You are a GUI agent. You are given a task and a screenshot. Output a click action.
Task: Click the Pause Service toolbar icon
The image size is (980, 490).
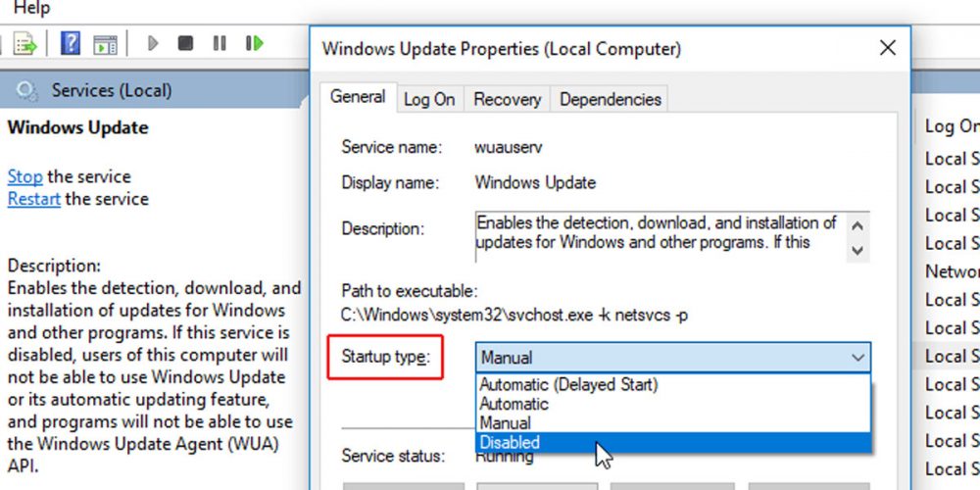point(220,43)
